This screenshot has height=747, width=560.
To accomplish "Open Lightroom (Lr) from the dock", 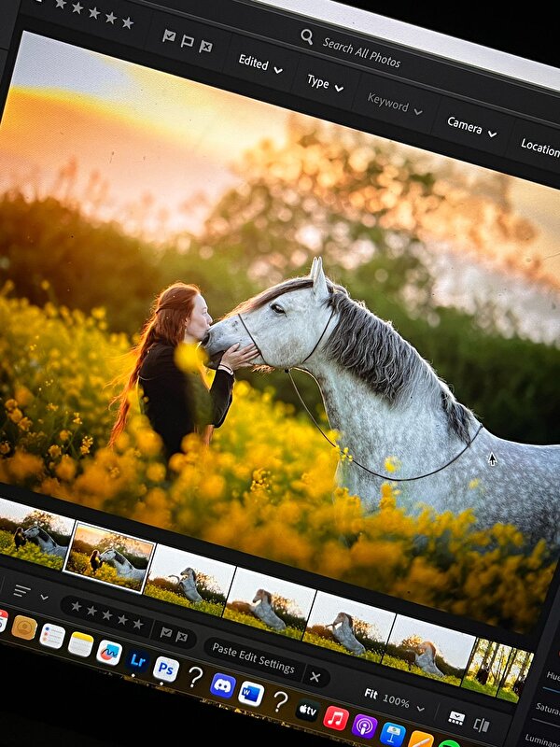I will pyautogui.click(x=137, y=661).
